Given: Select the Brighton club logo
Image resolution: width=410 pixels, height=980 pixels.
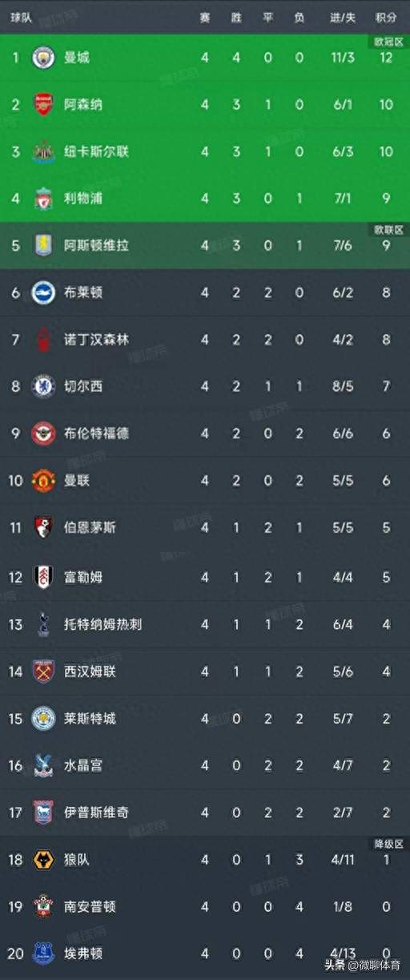Looking at the screenshot, I should pyautogui.click(x=43, y=292).
